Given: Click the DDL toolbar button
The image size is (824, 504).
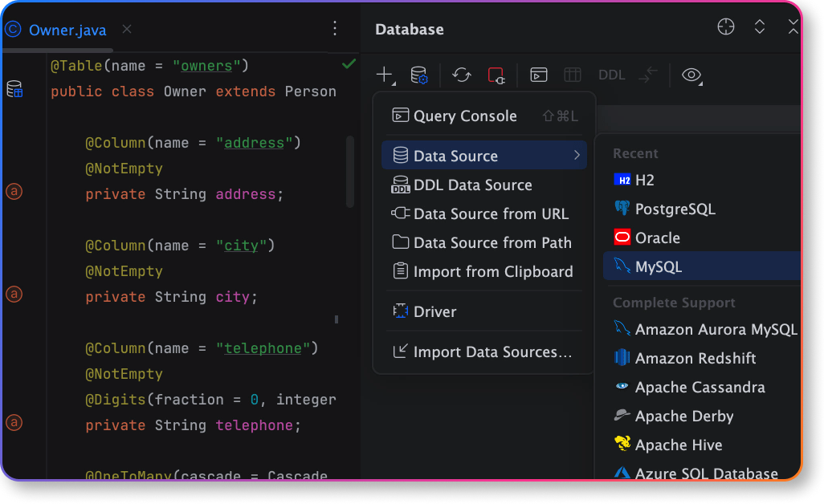Looking at the screenshot, I should pyautogui.click(x=611, y=75).
